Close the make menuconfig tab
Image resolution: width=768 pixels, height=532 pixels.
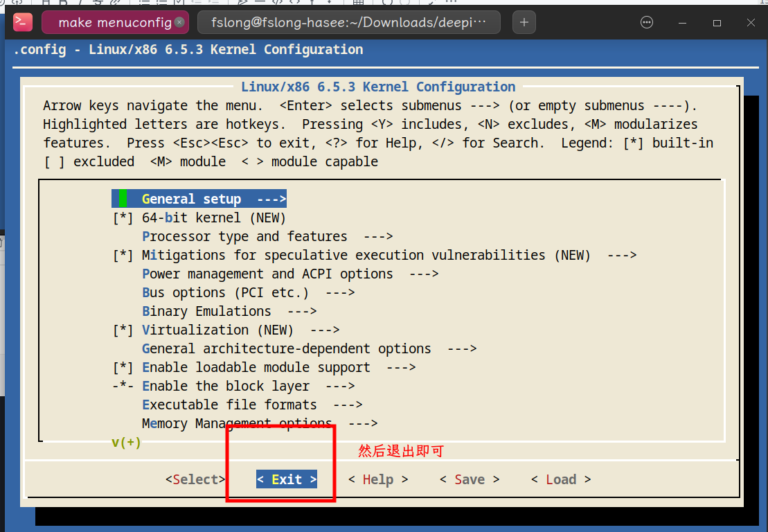[180, 22]
